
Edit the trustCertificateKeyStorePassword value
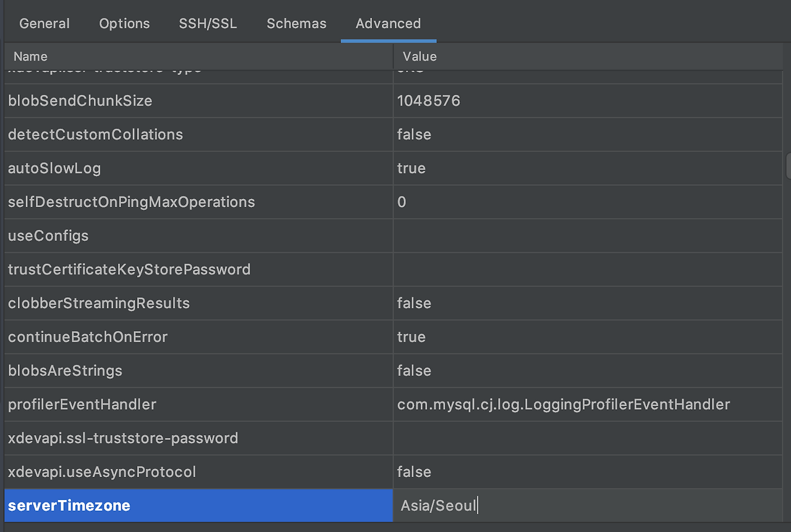click(556, 269)
